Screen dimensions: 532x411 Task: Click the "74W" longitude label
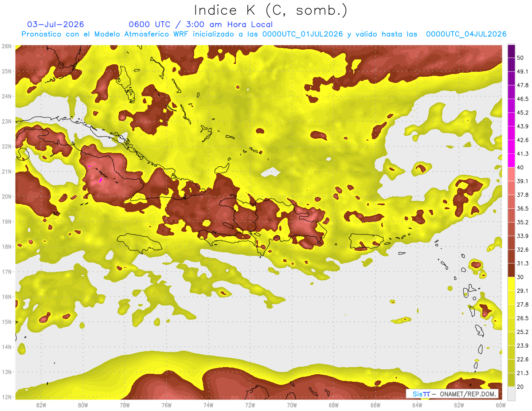[208, 405]
